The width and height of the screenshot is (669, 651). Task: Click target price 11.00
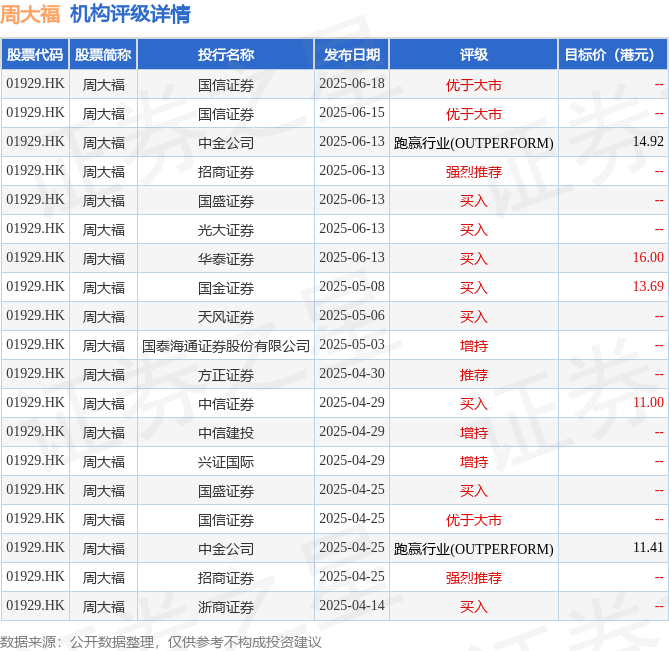click(648, 403)
